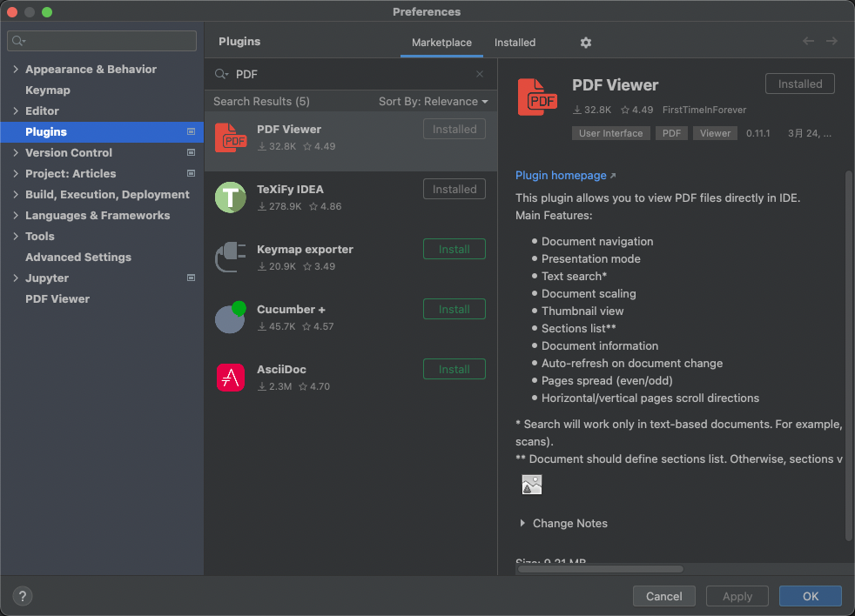Open the Plugin homepage link

(561, 174)
